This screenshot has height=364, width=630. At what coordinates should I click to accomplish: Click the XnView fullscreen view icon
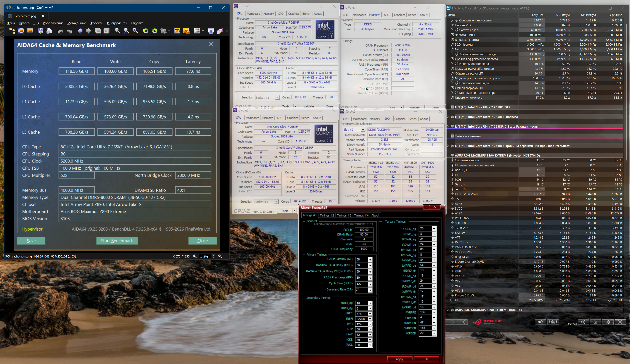pyautogui.click(x=21, y=31)
